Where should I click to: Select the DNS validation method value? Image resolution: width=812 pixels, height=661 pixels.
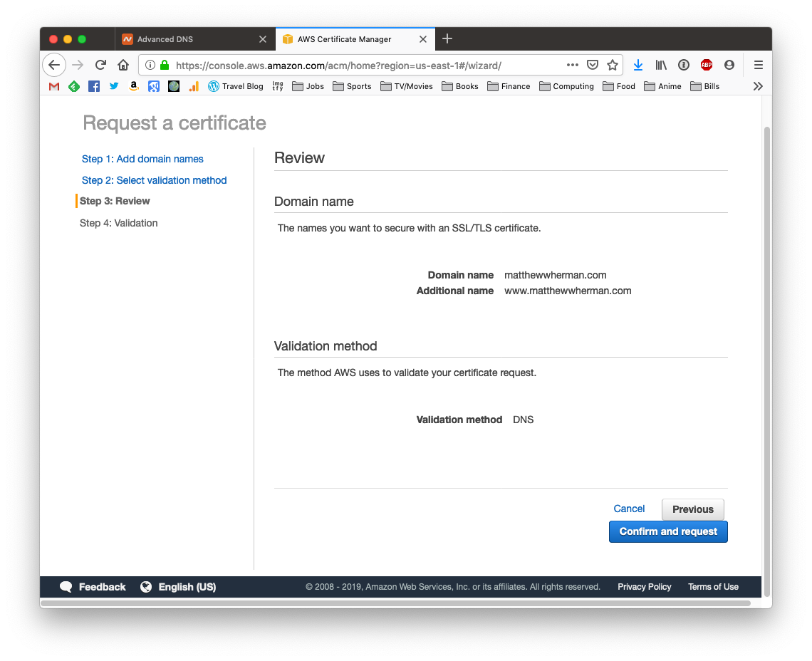(x=523, y=420)
